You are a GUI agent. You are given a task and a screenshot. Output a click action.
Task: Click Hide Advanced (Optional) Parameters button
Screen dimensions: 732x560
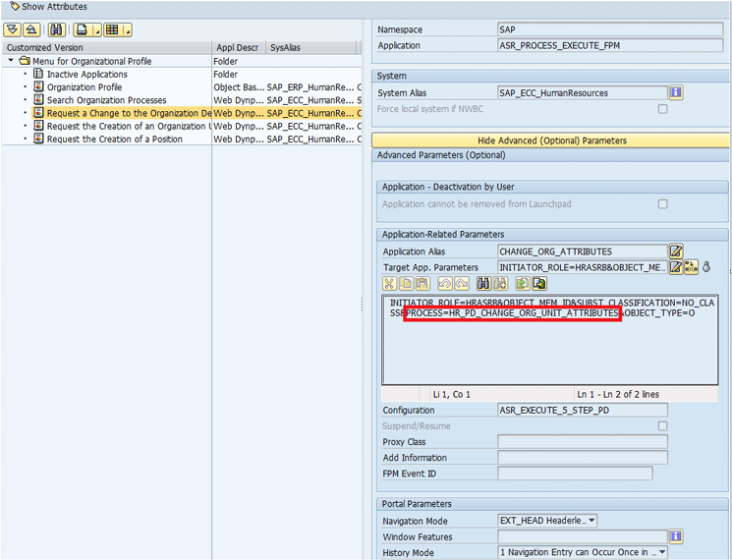(x=551, y=140)
